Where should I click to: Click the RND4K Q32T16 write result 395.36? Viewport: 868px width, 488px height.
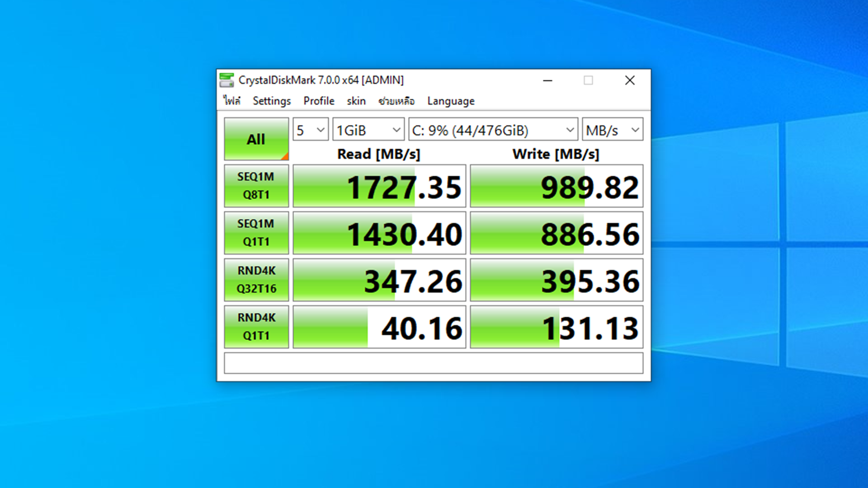tap(557, 280)
